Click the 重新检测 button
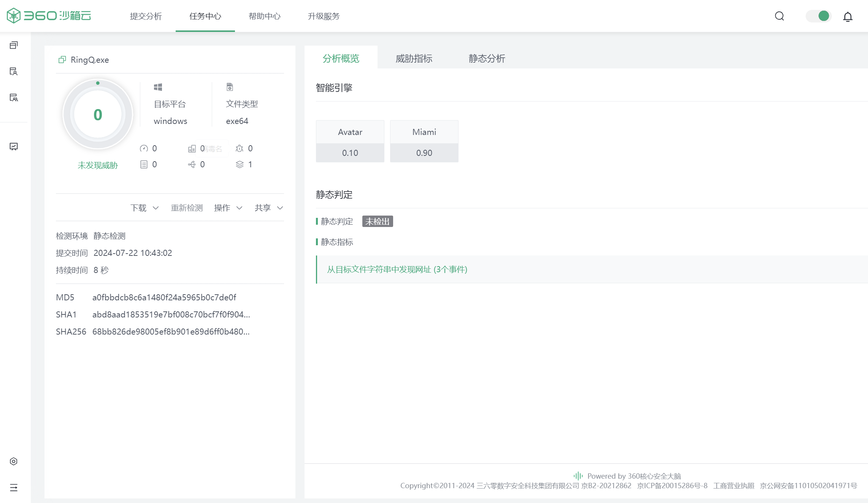The image size is (868, 503). 187,208
